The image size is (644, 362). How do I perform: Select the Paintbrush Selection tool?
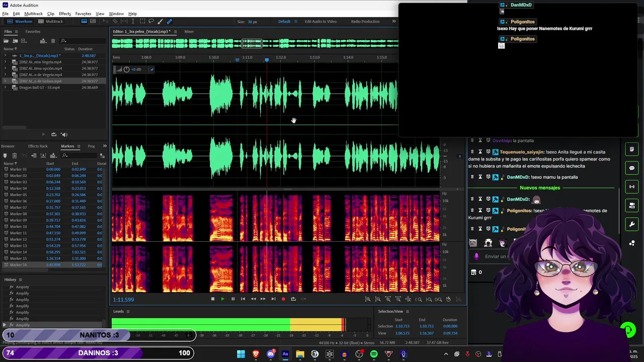(160, 21)
